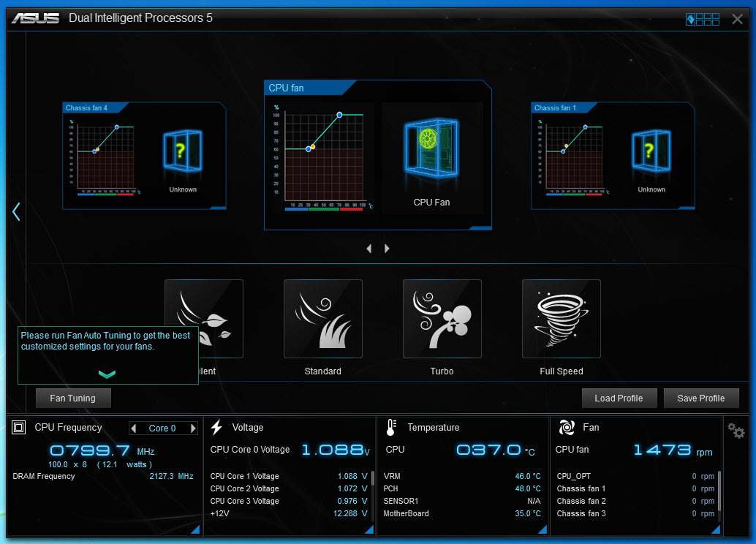The image size is (756, 544).
Task: Click the view layout grid icon
Action: tap(703, 19)
